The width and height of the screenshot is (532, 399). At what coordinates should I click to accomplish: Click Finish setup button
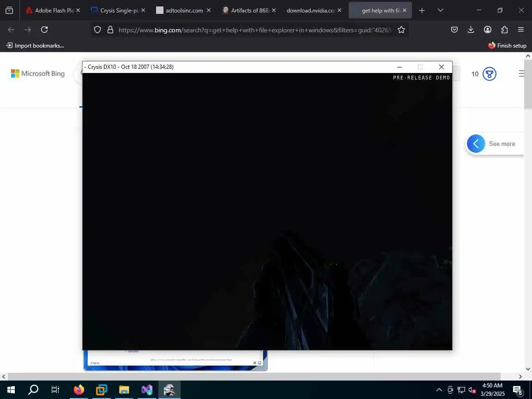coord(507,45)
